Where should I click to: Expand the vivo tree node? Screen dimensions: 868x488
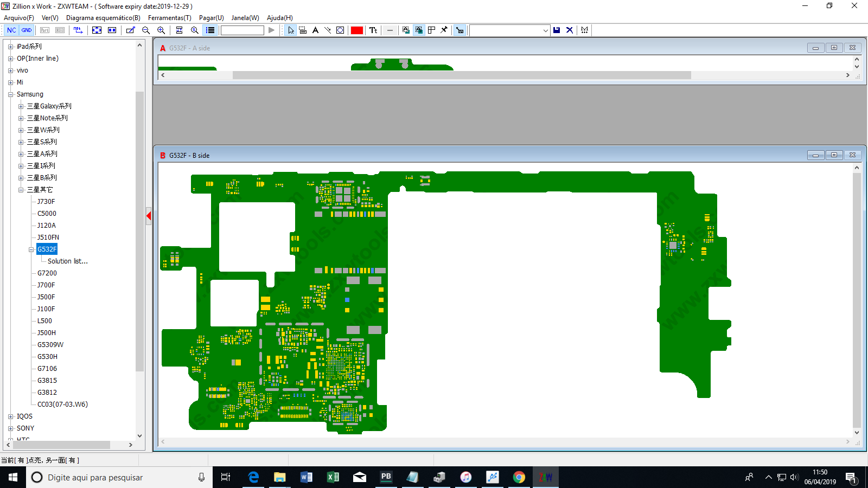(10, 70)
